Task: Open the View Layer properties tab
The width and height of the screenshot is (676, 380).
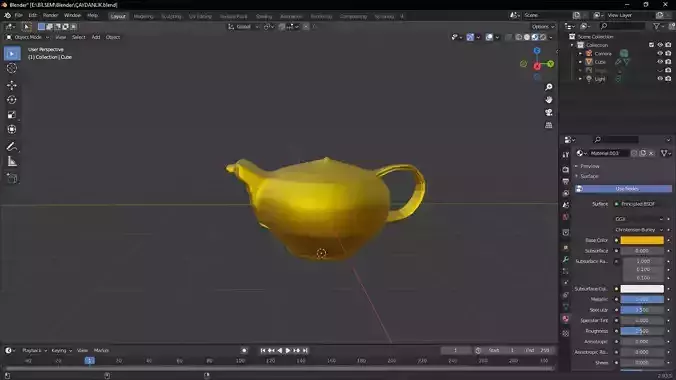Action: pyautogui.click(x=566, y=193)
